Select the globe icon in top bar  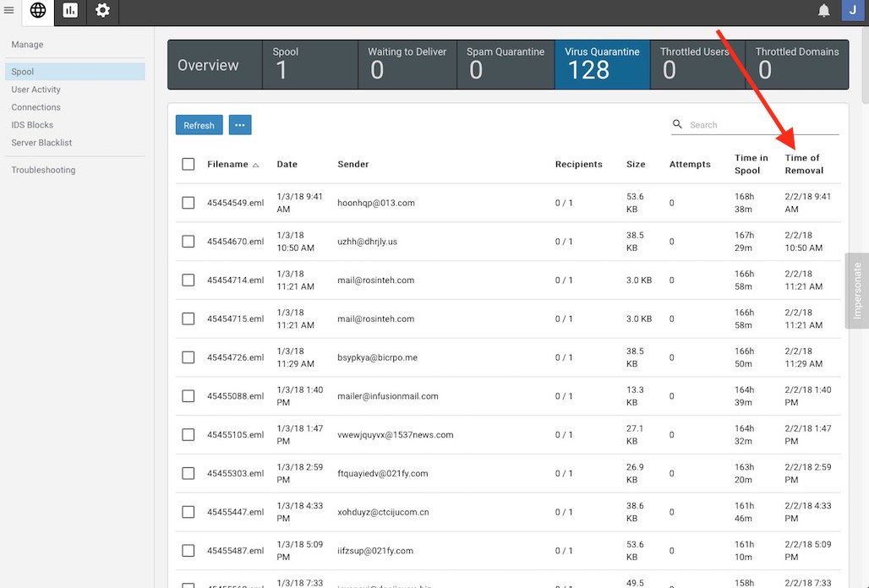[38, 11]
